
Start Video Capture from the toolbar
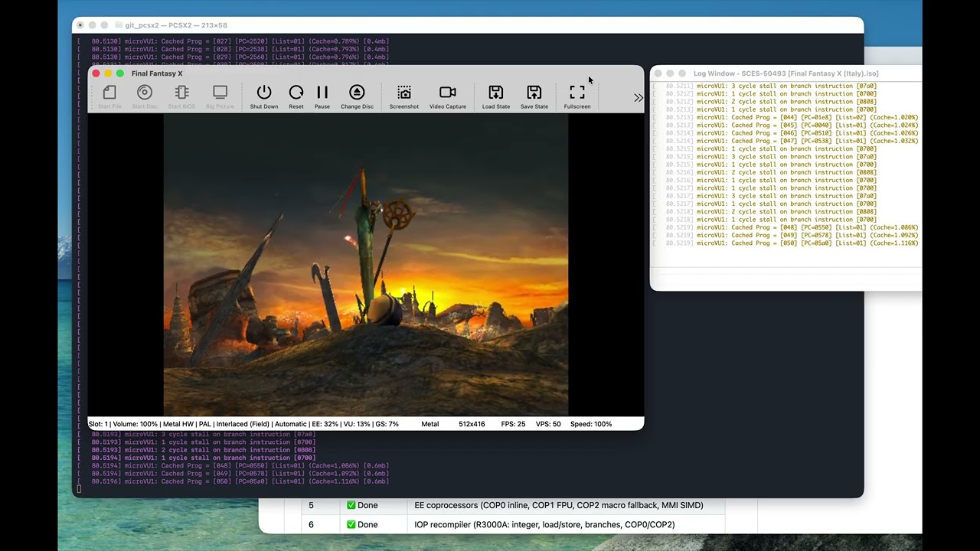click(x=448, y=96)
